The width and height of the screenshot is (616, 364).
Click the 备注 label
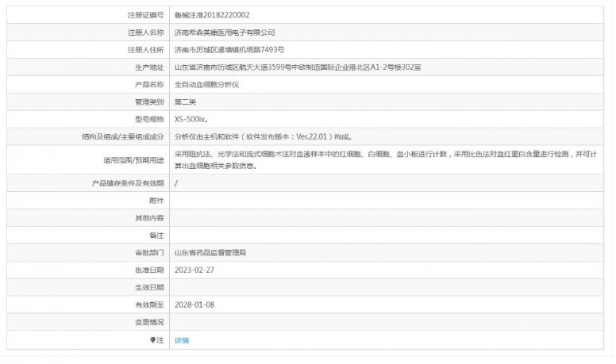[x=156, y=236]
